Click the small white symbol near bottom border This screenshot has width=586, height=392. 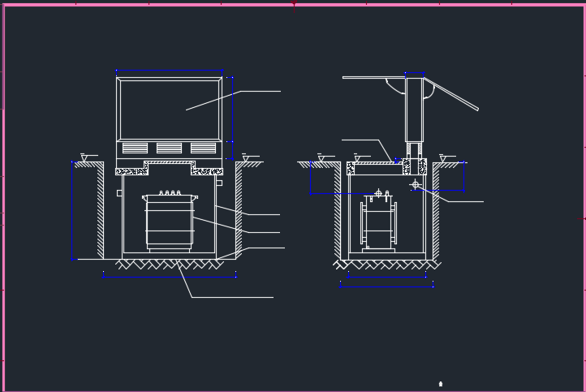pyautogui.click(x=441, y=384)
